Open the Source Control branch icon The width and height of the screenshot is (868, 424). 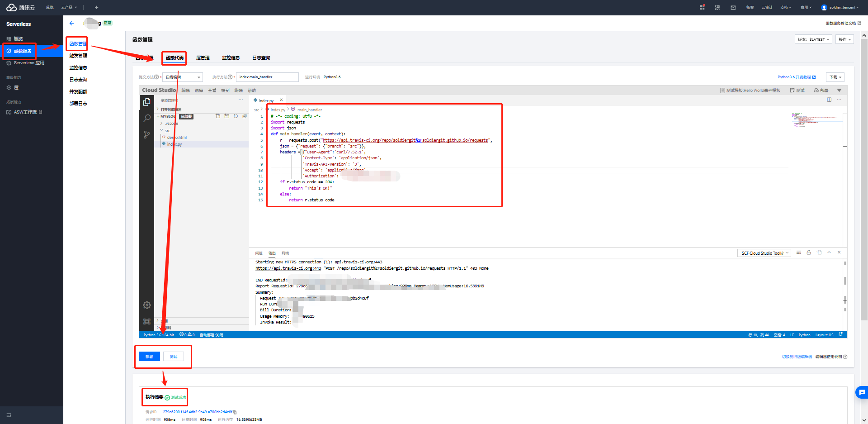coord(146,134)
